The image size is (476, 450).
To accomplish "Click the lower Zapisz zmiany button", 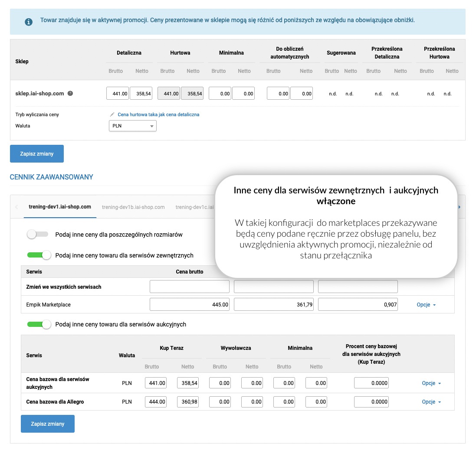I will click(x=48, y=424).
